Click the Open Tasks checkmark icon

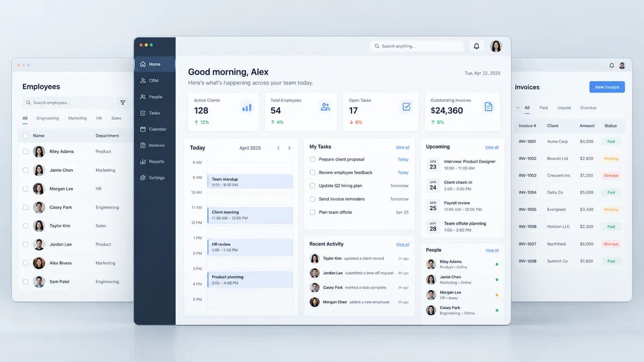[406, 107]
